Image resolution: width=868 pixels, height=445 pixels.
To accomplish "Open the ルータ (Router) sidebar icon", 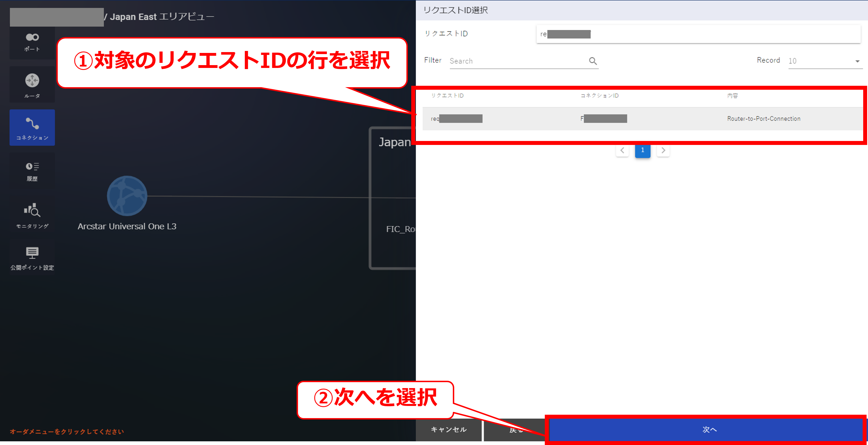I will click(32, 85).
